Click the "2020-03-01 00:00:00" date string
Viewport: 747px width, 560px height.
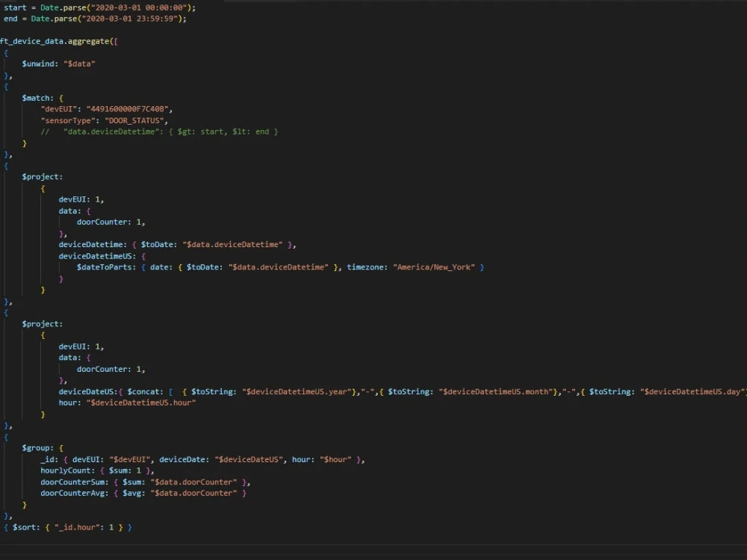[x=139, y=7]
